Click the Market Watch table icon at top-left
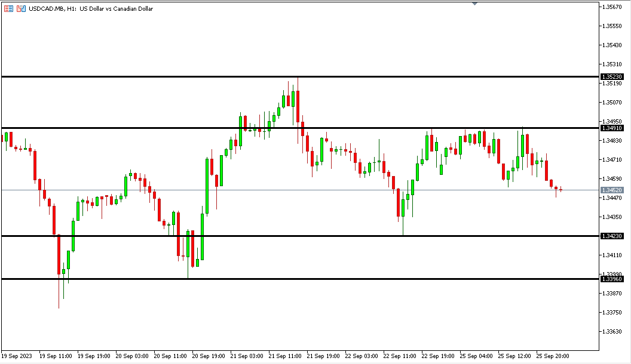631x364 pixels. 8,8
